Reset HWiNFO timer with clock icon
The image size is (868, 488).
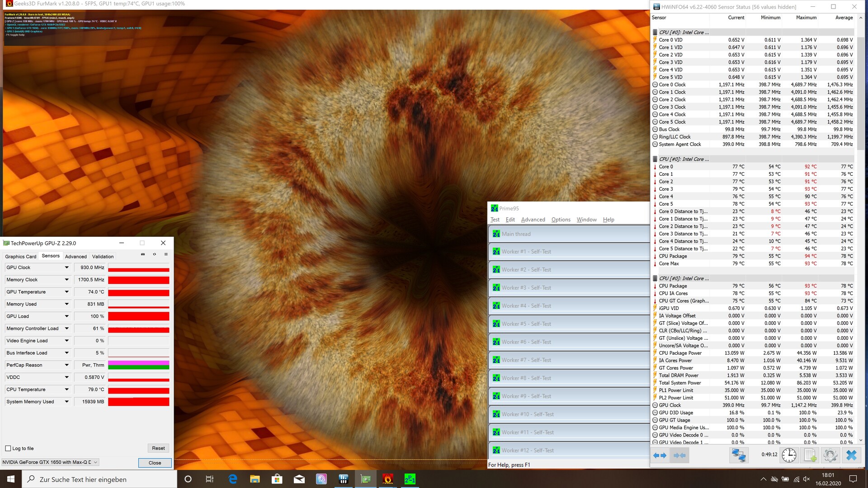pos(789,455)
